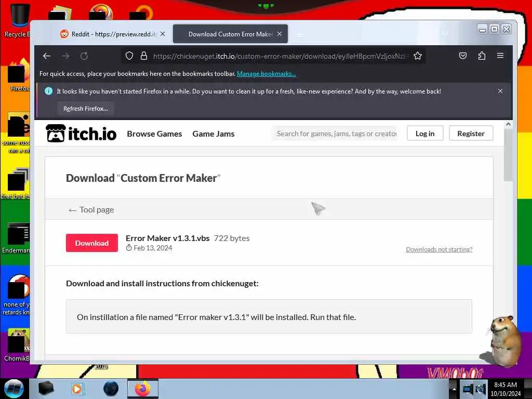Close the Download Custom Error Maker tab
The width and height of the screenshot is (532, 399).
click(280, 34)
